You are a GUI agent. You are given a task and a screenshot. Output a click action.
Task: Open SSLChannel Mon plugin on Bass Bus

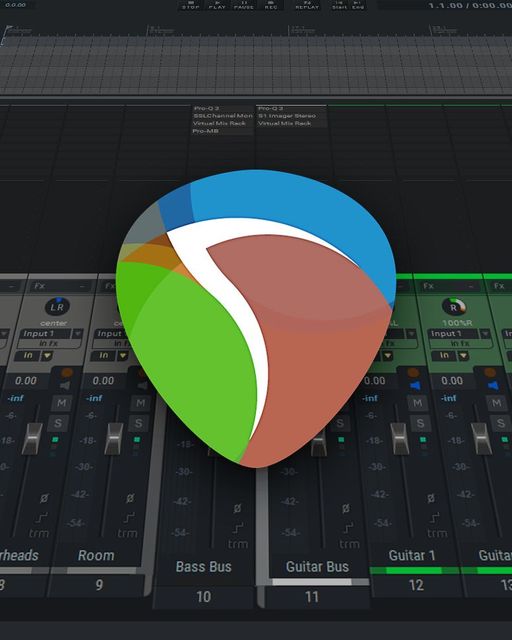223,116
